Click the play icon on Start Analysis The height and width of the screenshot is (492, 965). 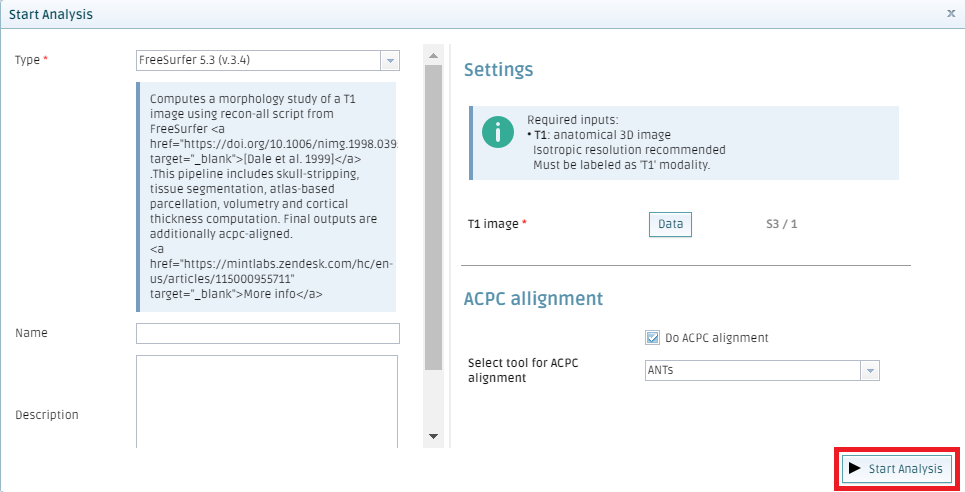854,468
